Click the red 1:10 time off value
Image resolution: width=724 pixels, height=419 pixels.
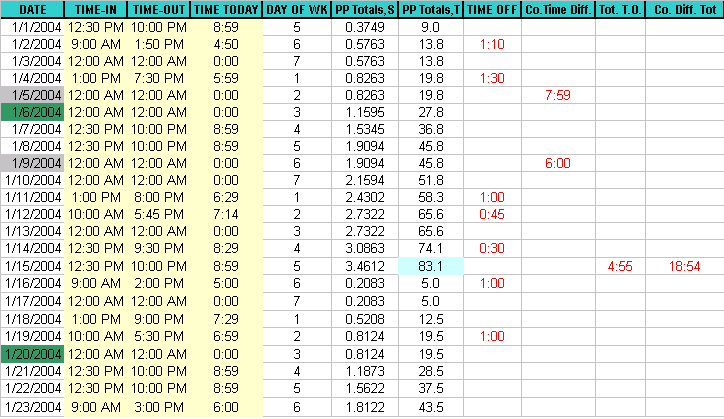pyautogui.click(x=493, y=44)
